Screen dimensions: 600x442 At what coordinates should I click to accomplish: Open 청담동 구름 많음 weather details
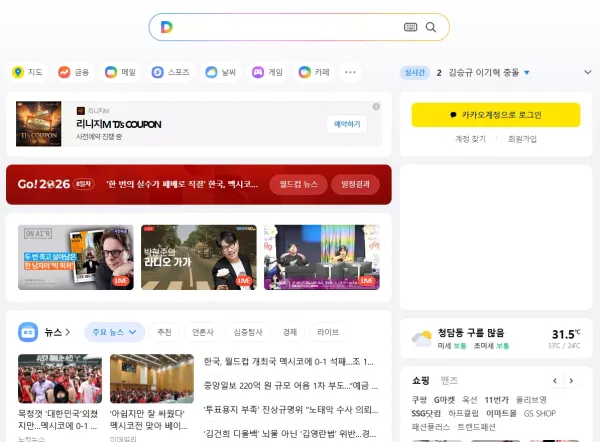coord(471,333)
